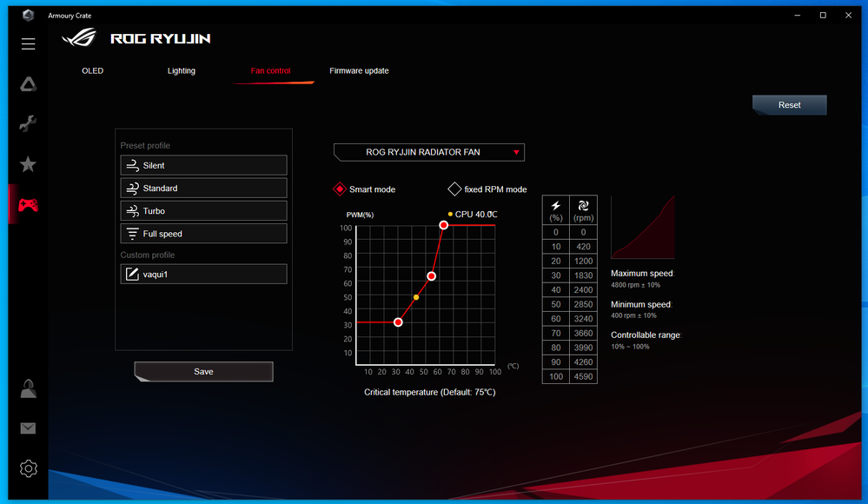The image size is (868, 504).
Task: Click the 400 rpm ± 10% value
Action: click(633, 315)
